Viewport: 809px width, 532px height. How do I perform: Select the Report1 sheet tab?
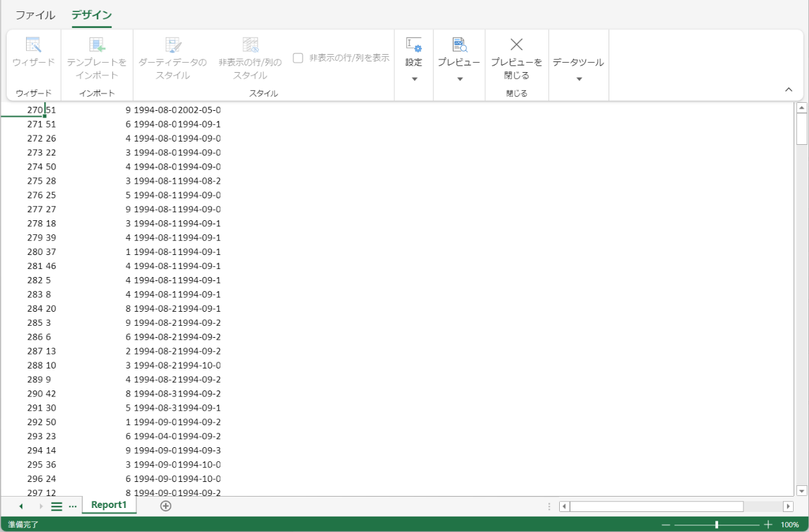tap(109, 505)
